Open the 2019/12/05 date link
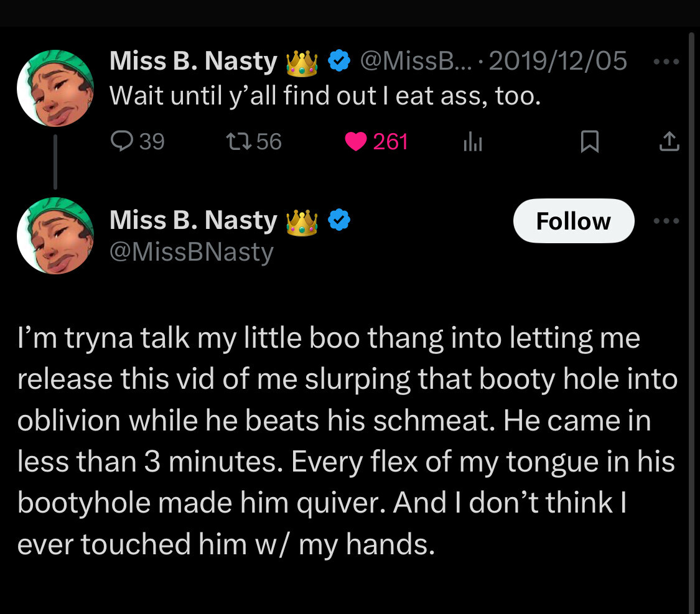The width and height of the screenshot is (700, 614). 558,62
